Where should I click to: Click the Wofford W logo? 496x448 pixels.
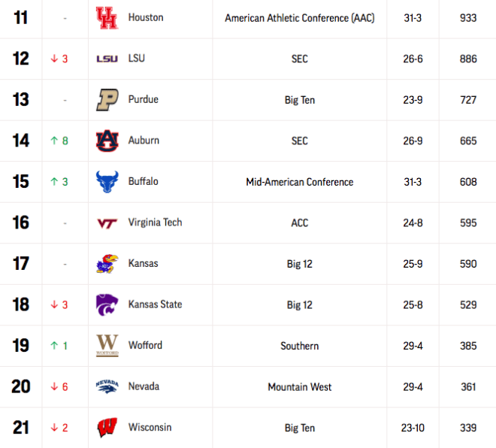107,346
